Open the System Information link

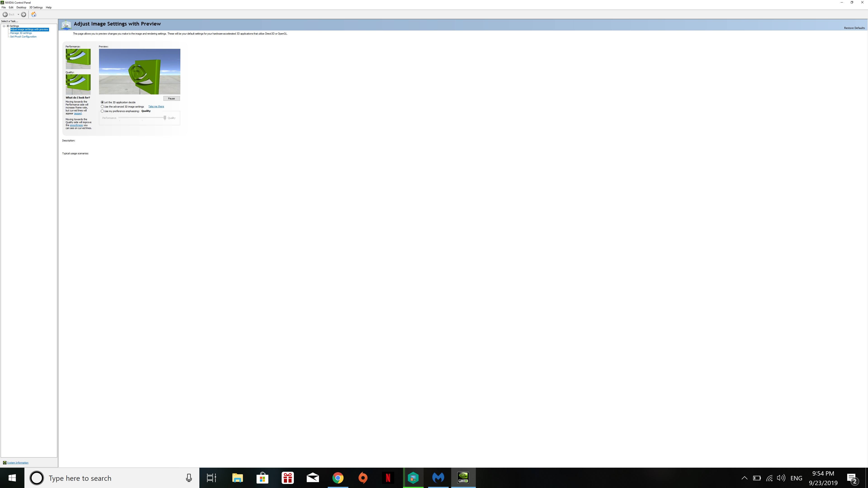click(x=18, y=463)
